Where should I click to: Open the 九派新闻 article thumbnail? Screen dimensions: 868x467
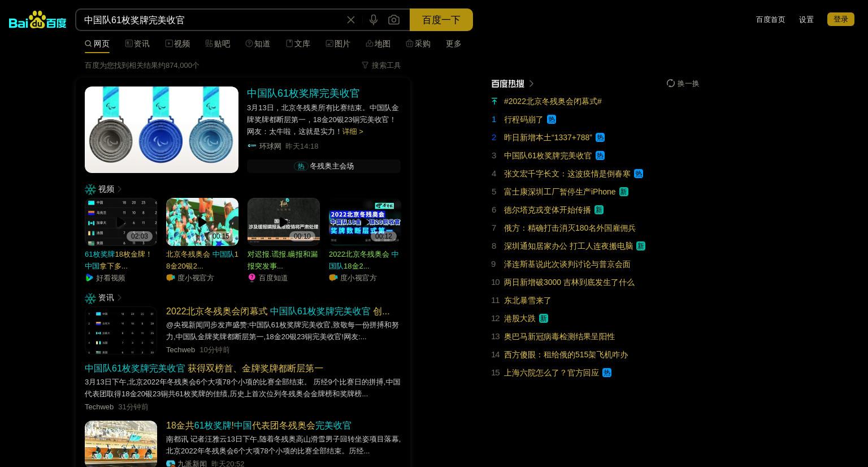pyautogui.click(x=121, y=444)
